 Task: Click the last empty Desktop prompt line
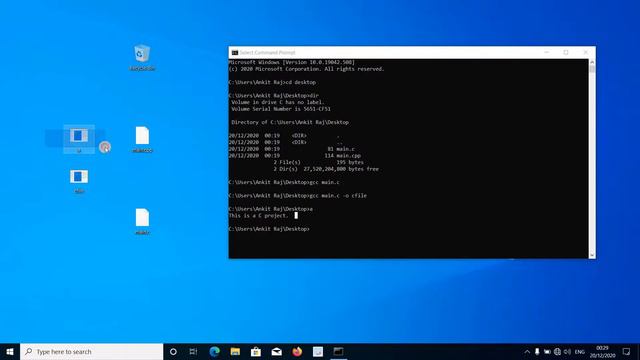point(269,229)
